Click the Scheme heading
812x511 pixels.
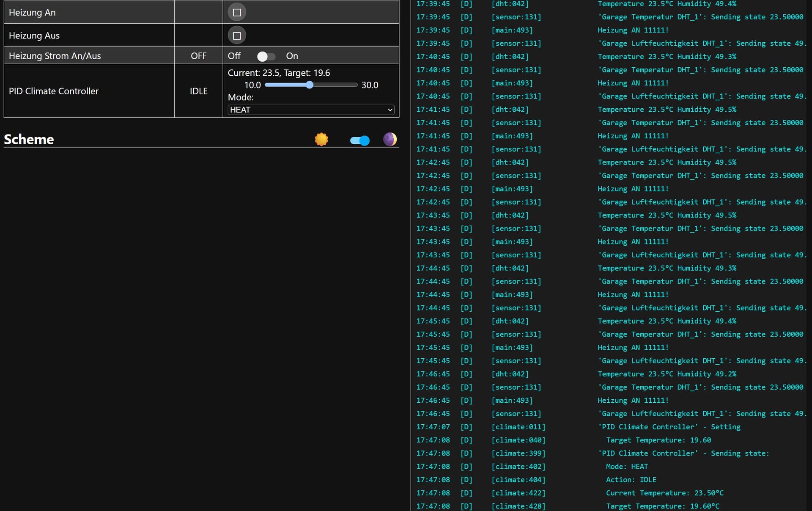tap(29, 139)
